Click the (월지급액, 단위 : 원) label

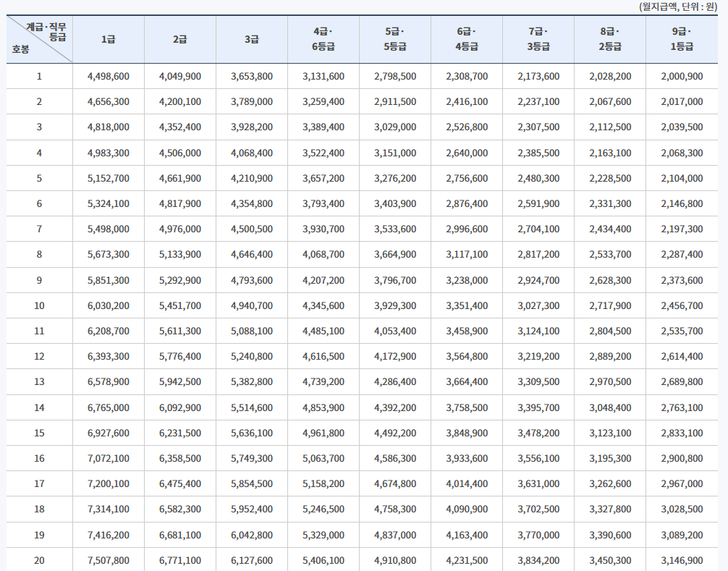click(x=680, y=6)
